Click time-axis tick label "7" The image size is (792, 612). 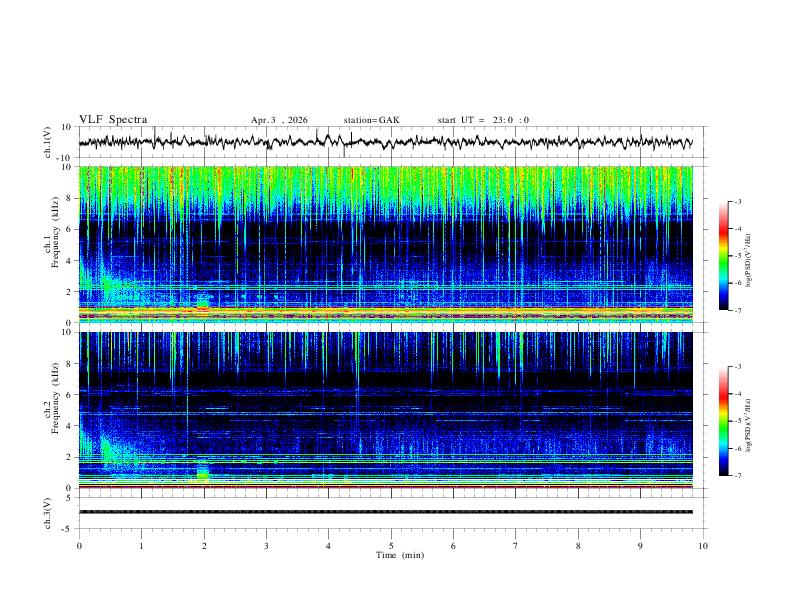[516, 546]
